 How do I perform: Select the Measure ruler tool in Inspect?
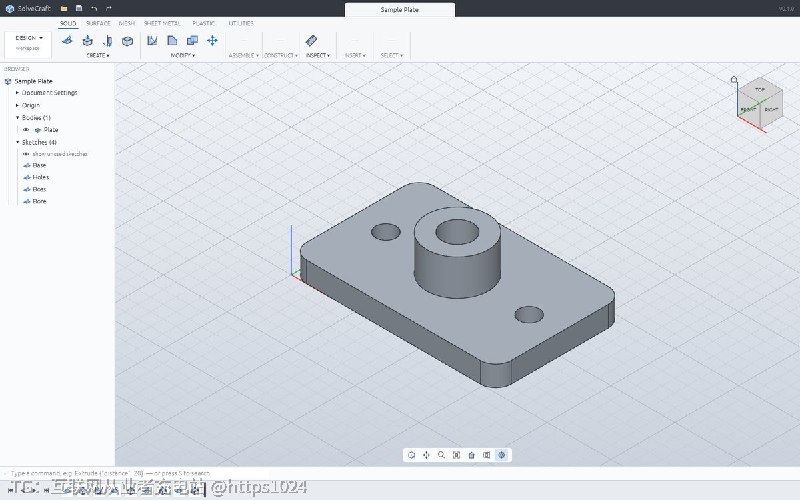pos(311,40)
